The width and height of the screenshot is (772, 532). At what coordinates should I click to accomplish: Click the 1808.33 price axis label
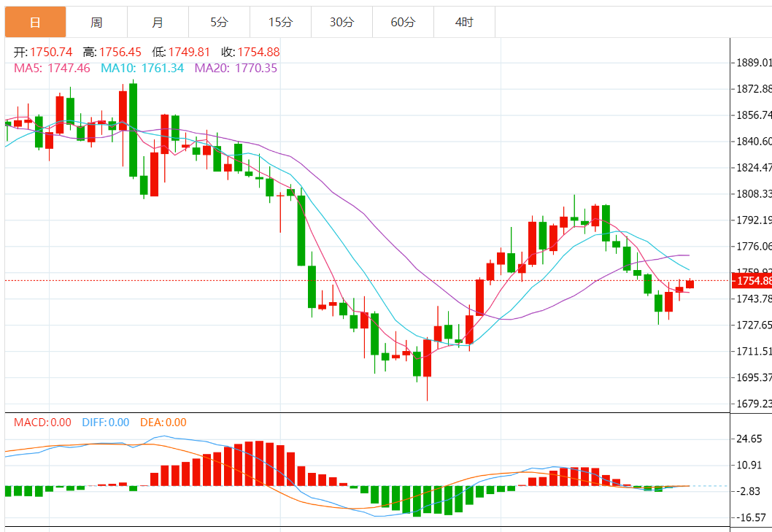(753, 194)
